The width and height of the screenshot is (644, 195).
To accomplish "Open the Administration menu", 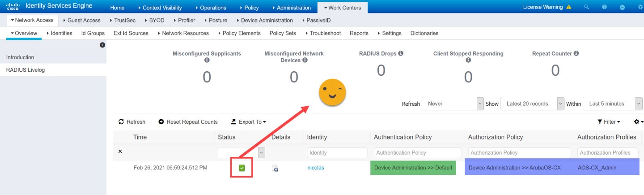I will 291,8.
